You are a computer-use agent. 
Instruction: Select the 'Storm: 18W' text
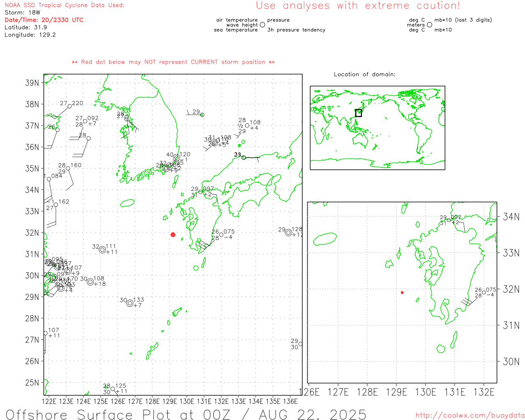point(23,13)
